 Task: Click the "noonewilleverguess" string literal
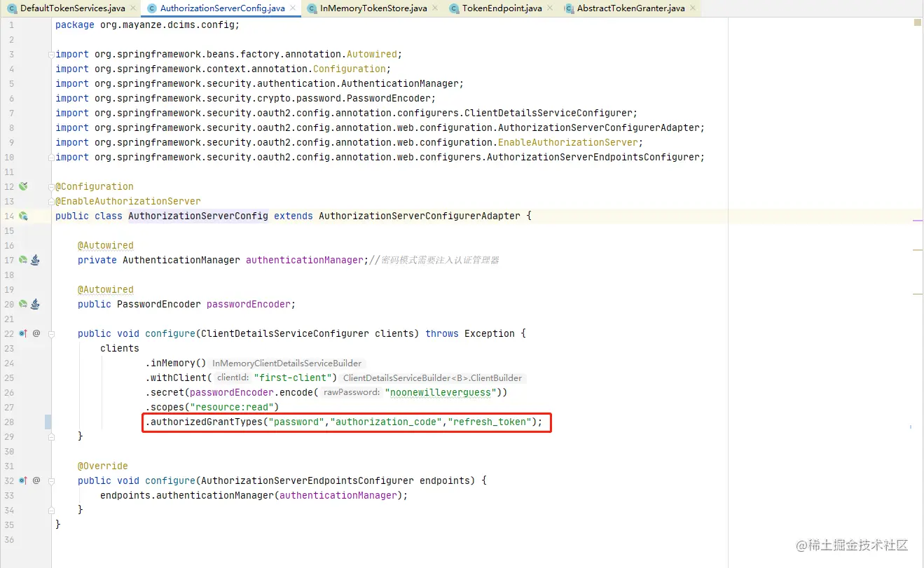[441, 392]
